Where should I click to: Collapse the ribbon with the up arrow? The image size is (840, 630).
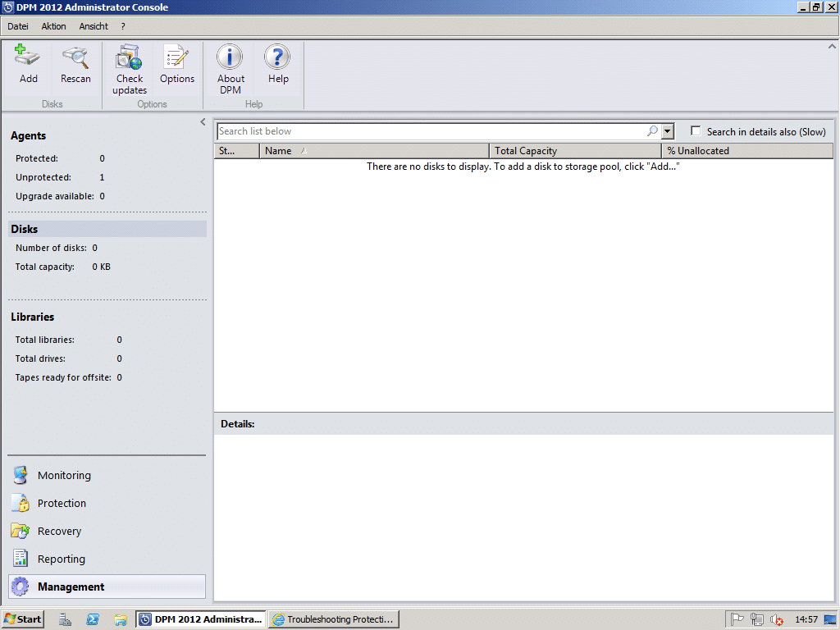[832, 47]
